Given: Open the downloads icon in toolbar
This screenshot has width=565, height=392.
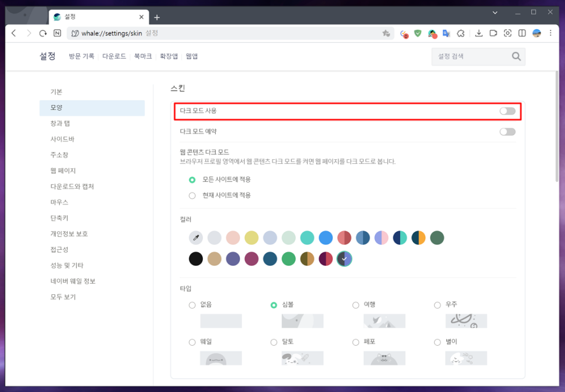Looking at the screenshot, I should tap(478, 33).
